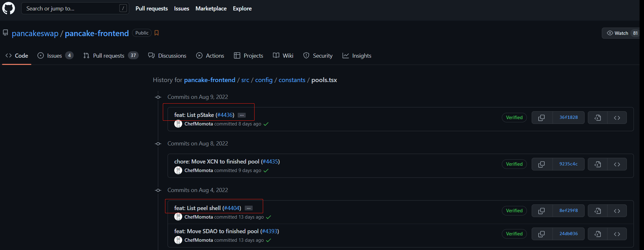Copy full SHA for commit 8ef29f8
This screenshot has height=250, width=644.
tap(542, 211)
